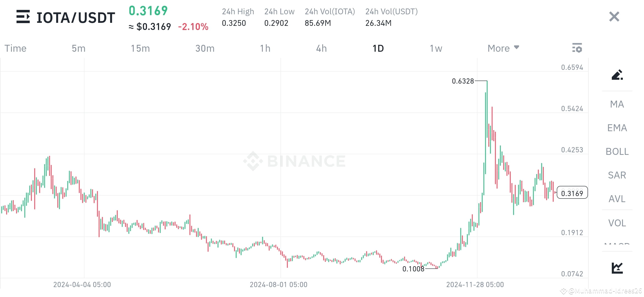Click the 24h High value 0.3250
Image resolution: width=644 pixels, height=297 pixels.
point(234,23)
